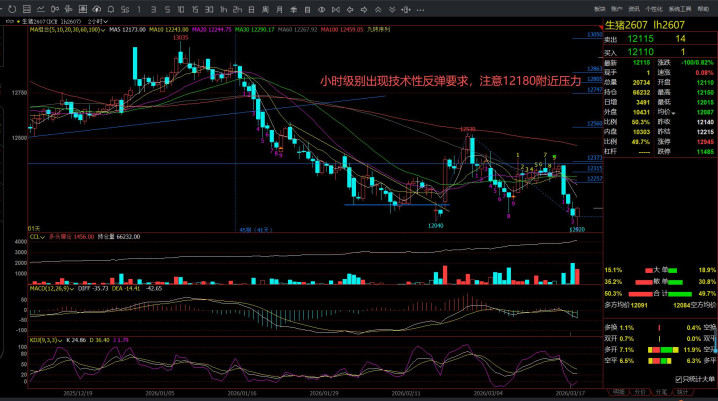Expand the 生猪2607 contract selector
Screen dimensions: 718x401
[x=31, y=19]
